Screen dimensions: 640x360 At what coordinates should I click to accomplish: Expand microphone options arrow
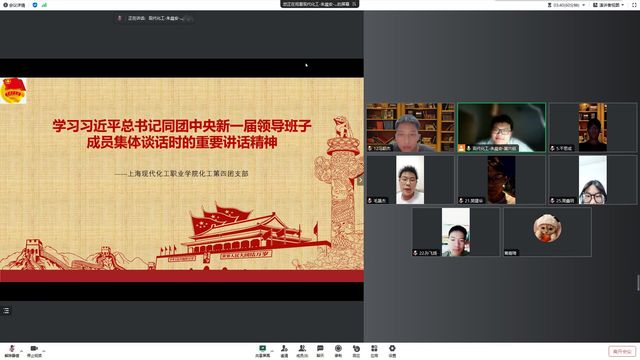21,350
